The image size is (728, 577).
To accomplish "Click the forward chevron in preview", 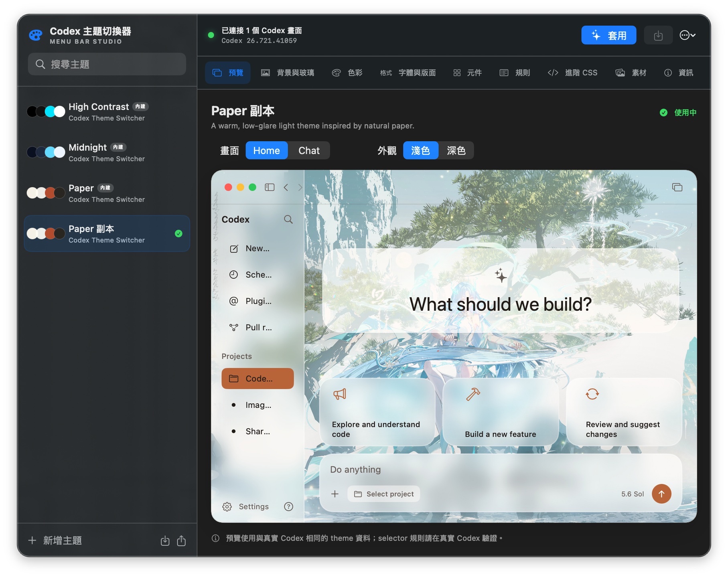I will pyautogui.click(x=300, y=187).
